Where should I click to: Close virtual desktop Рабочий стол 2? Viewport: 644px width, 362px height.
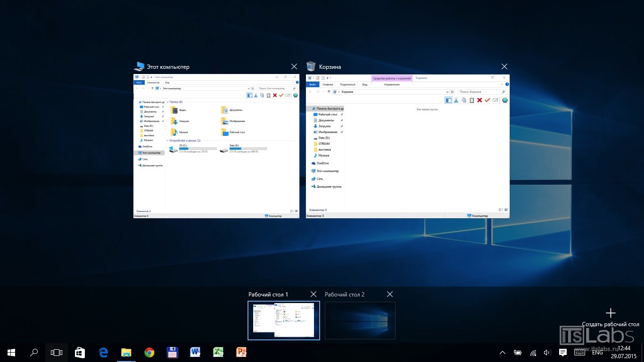coord(390,294)
